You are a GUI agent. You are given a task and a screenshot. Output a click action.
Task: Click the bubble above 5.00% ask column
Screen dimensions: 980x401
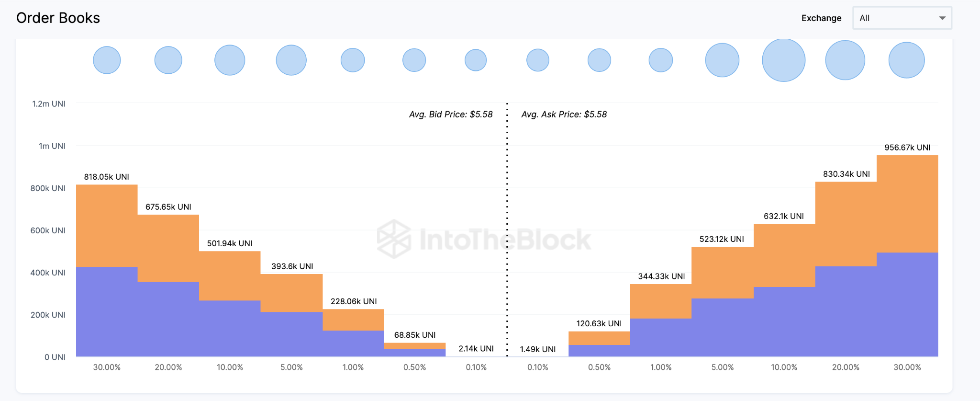pyautogui.click(x=722, y=60)
